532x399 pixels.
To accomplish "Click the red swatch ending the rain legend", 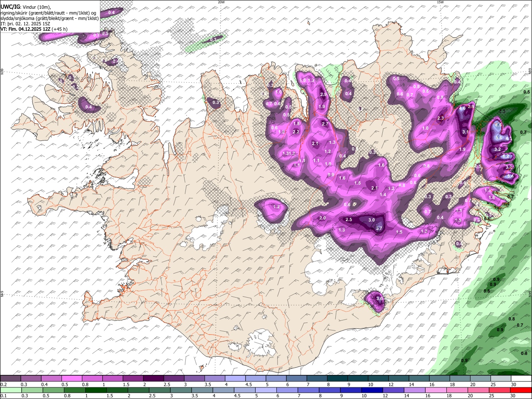I will (520, 390).
